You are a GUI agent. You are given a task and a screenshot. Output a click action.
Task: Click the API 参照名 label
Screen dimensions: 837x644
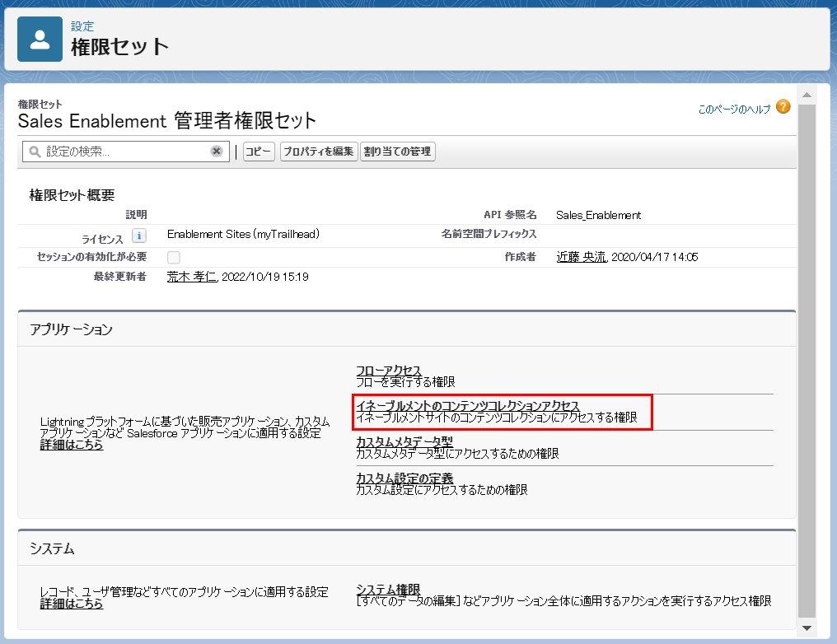pyautogui.click(x=510, y=214)
